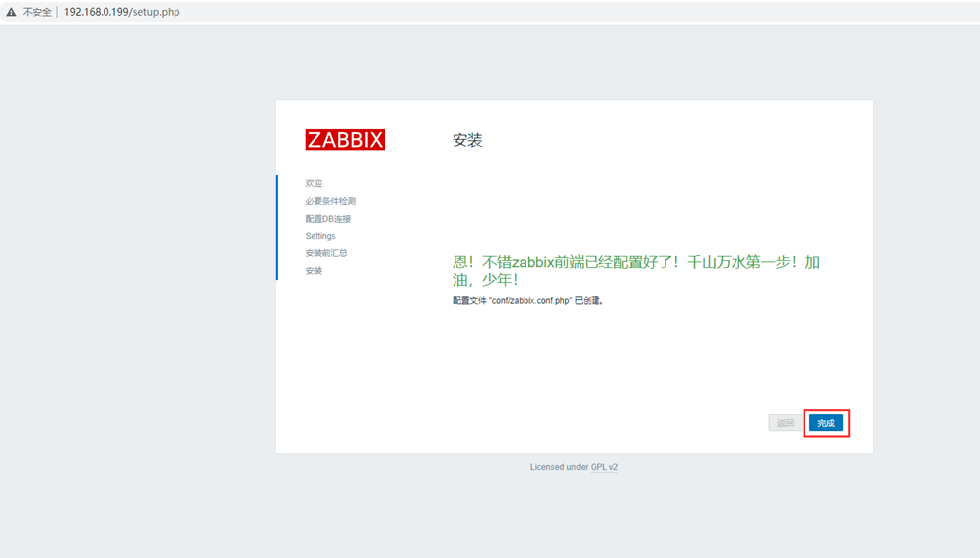Click the conf/zabbix.conf.php 已创建 text line
The image size is (980, 558).
click(528, 301)
